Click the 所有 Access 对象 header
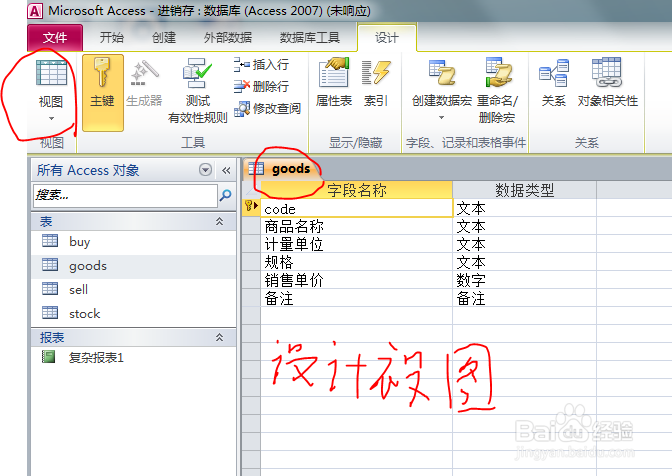672x476 pixels. (x=88, y=170)
